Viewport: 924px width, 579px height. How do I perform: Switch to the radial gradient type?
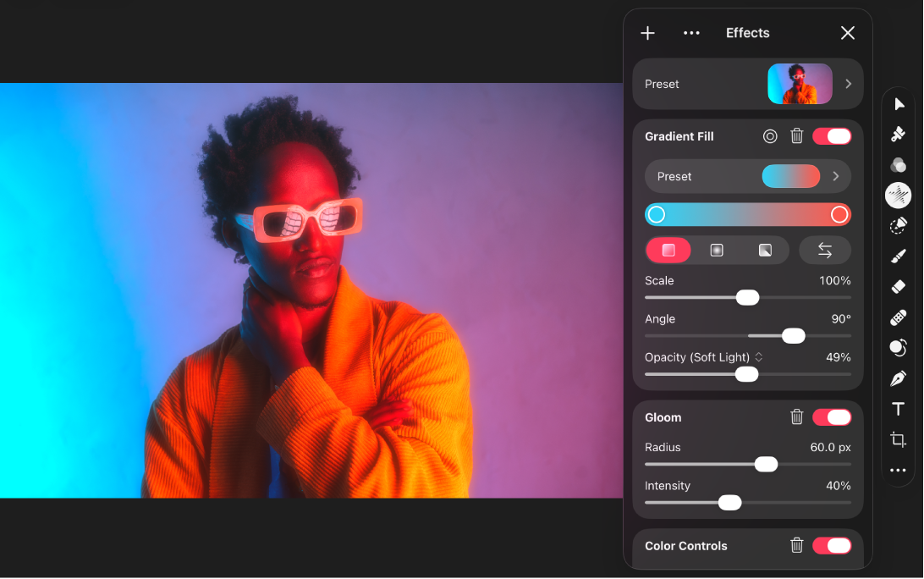point(717,251)
